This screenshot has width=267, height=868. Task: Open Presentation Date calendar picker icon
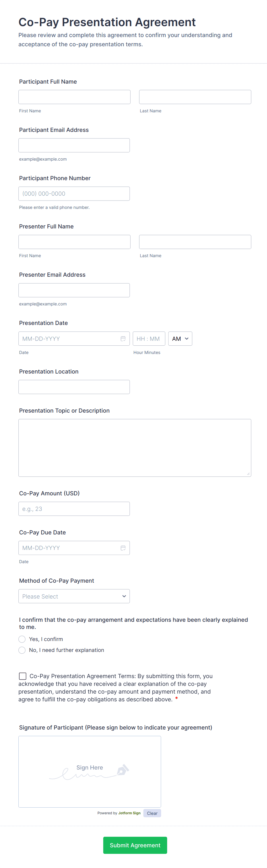(x=123, y=339)
